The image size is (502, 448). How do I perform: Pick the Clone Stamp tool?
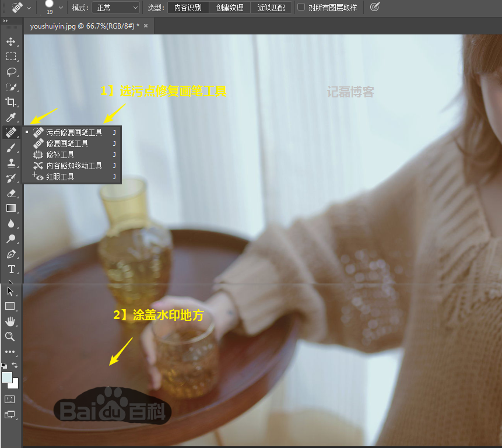[10, 163]
